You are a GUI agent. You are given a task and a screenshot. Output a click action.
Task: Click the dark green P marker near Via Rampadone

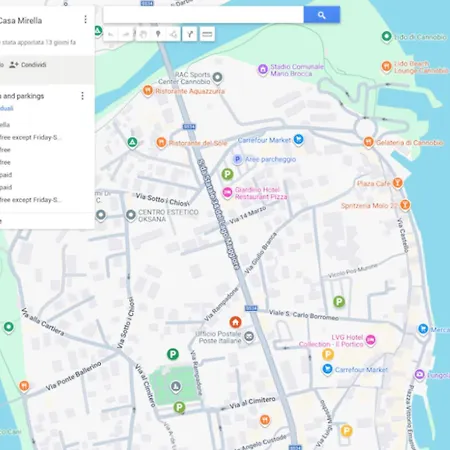pyautogui.click(x=173, y=354)
